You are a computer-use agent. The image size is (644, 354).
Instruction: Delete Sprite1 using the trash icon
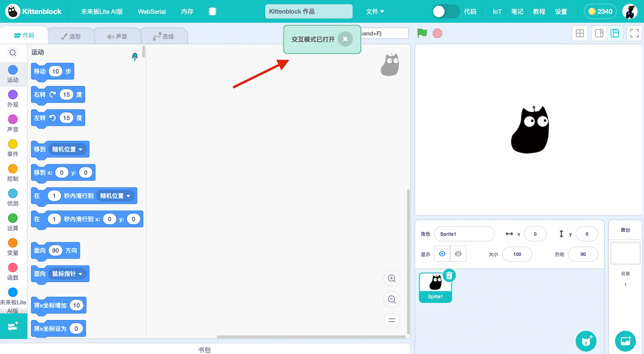tap(449, 275)
